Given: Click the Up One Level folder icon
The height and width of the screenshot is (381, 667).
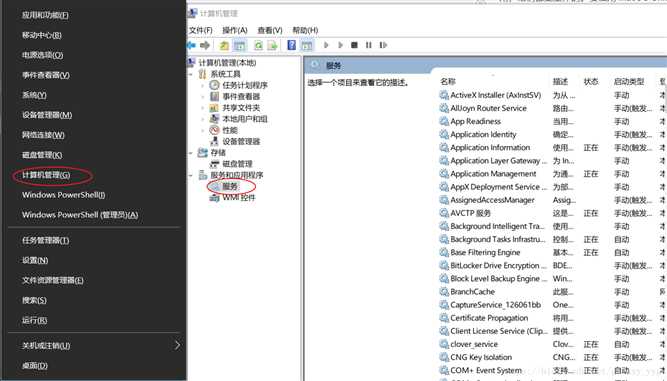Looking at the screenshot, I should [224, 45].
